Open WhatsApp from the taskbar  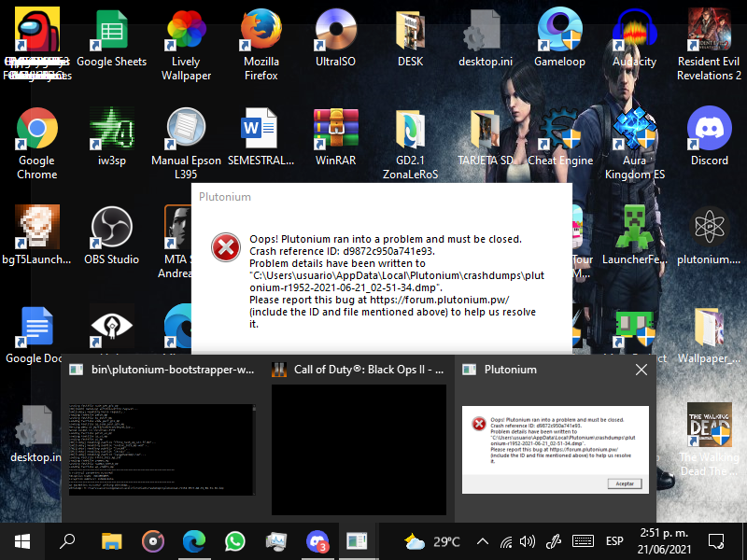coord(235,541)
